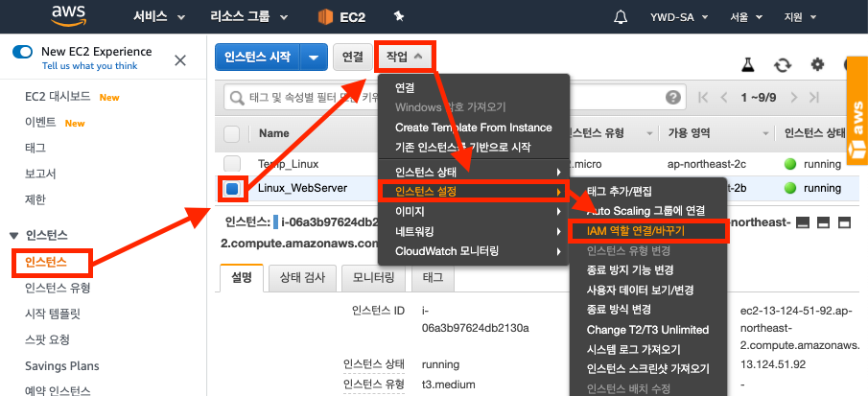Open the 서울 region dropdown
Screen dimensions: 868x396
[x=747, y=17]
